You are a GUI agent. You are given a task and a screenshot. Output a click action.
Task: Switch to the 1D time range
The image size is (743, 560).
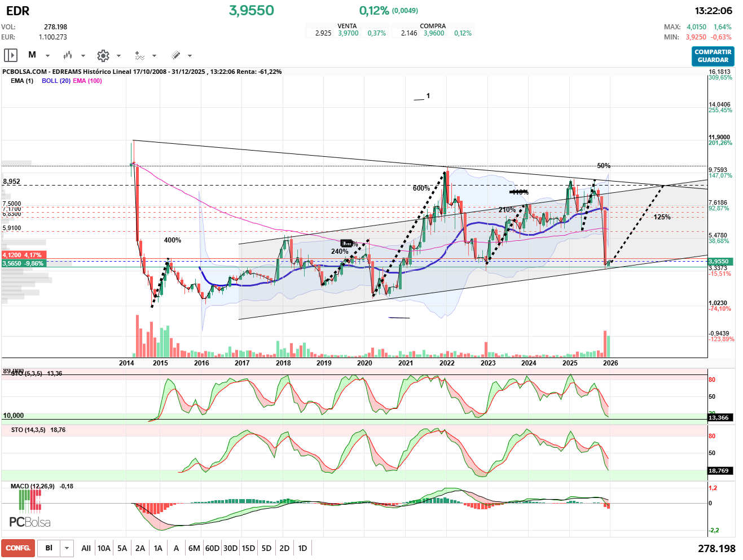(302, 548)
